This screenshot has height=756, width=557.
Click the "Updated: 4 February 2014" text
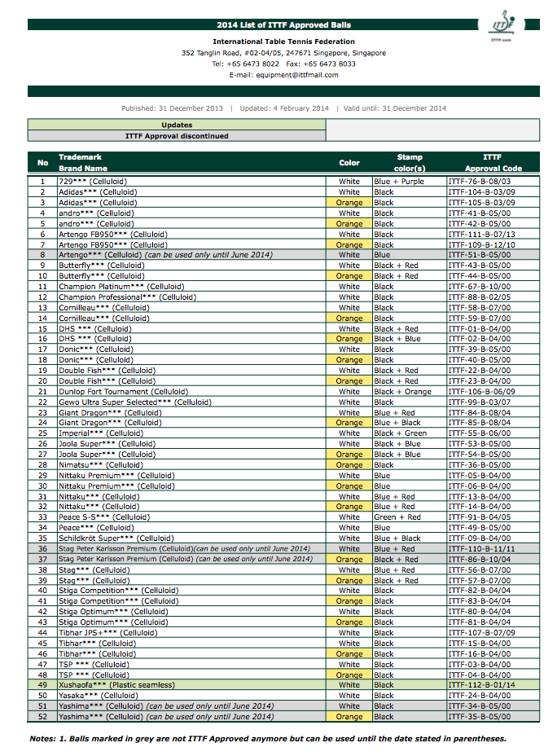tap(284, 108)
